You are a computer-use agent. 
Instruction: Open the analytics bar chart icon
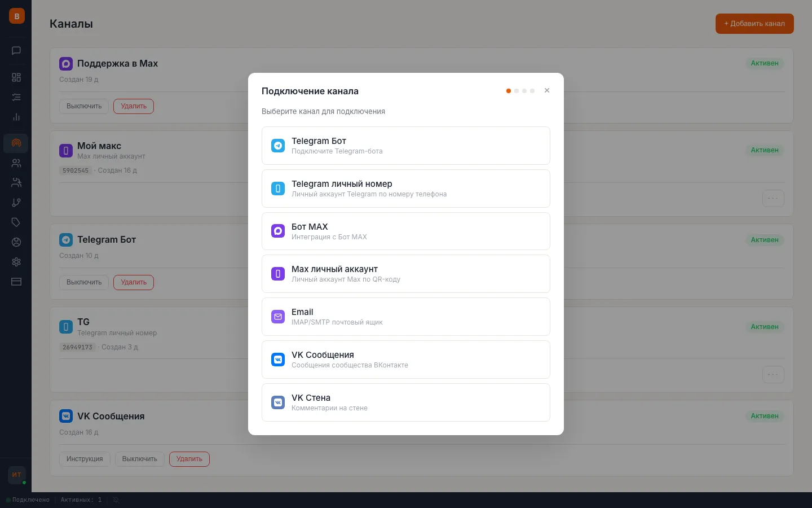tap(16, 117)
